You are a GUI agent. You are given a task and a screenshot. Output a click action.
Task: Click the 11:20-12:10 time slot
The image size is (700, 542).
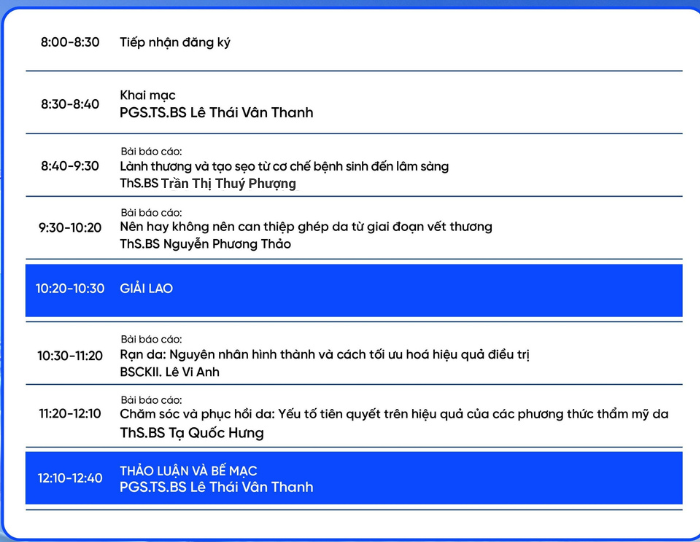click(70, 413)
